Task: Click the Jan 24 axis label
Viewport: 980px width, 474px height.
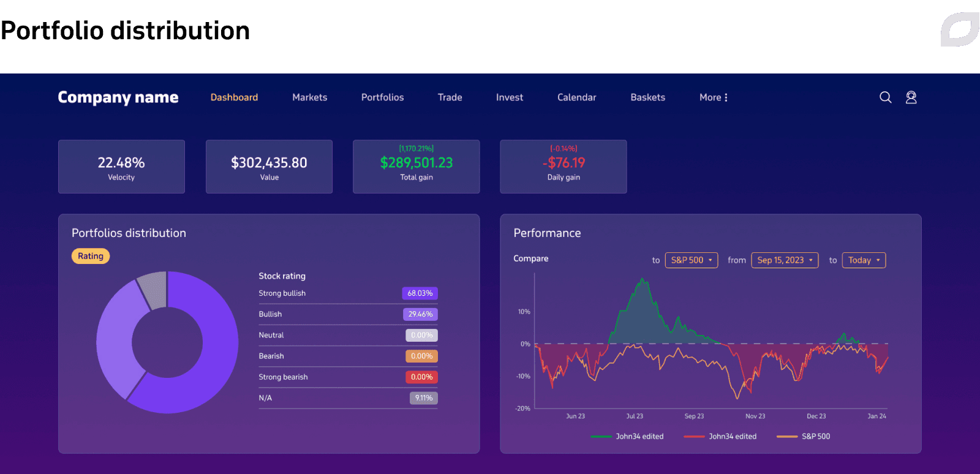Action: click(876, 416)
